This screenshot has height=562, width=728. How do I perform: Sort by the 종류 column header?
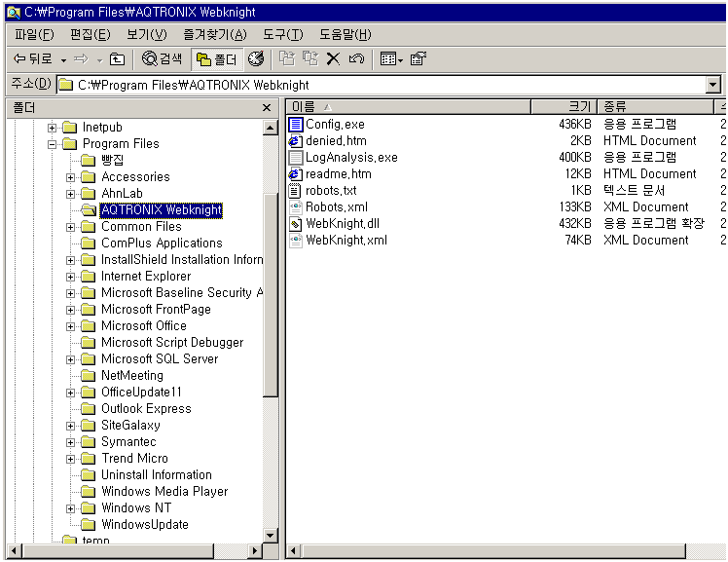point(655,107)
